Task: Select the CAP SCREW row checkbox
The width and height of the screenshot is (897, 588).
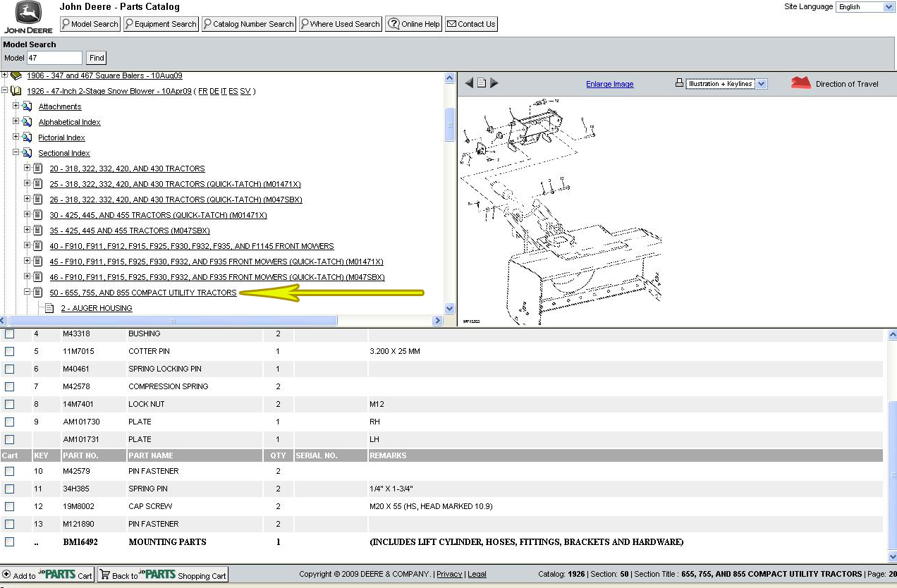Action: coord(10,506)
